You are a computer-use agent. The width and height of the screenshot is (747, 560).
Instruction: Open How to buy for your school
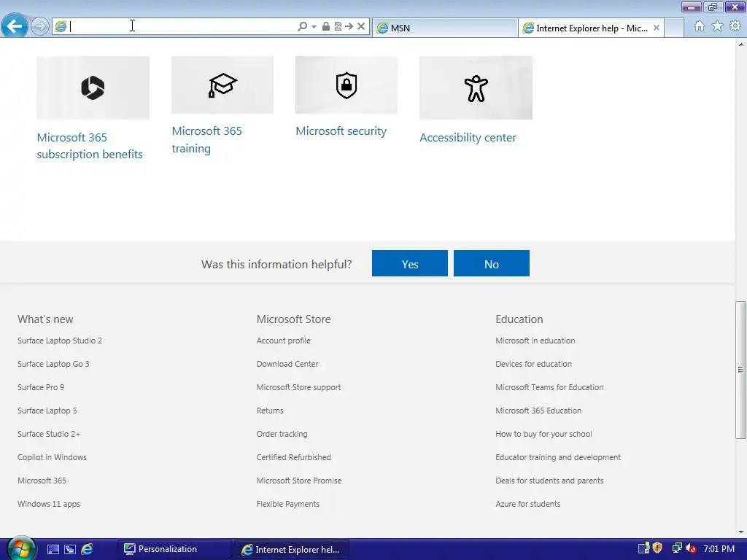(x=543, y=434)
